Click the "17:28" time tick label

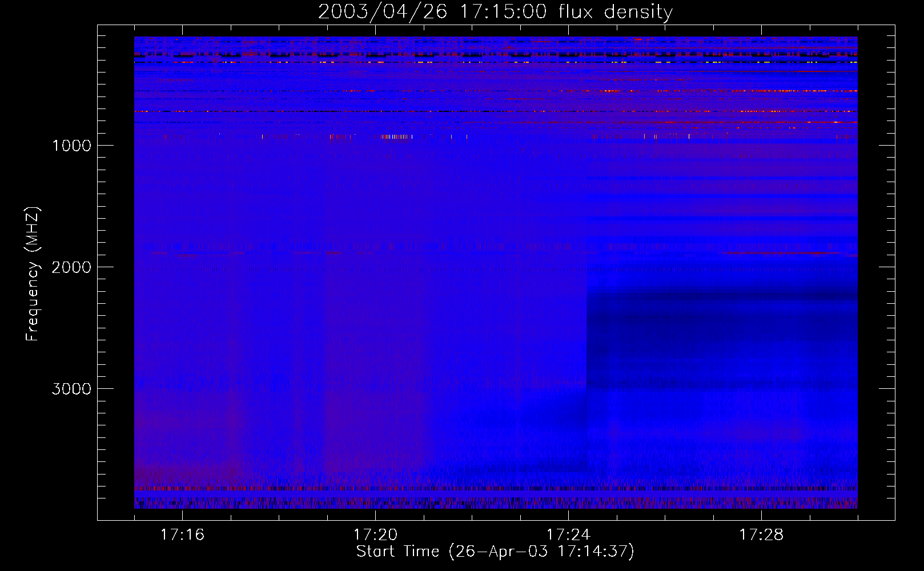[x=761, y=535]
